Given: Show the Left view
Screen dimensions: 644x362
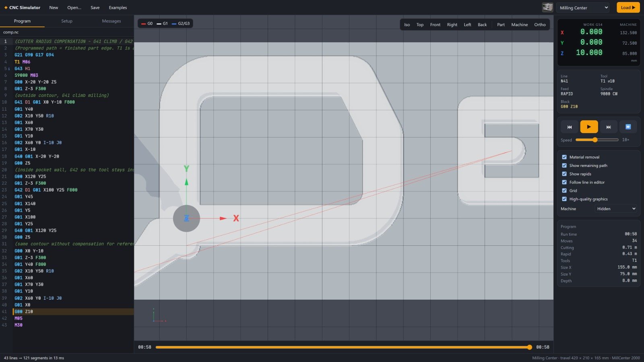Looking at the screenshot, I should (467, 25).
